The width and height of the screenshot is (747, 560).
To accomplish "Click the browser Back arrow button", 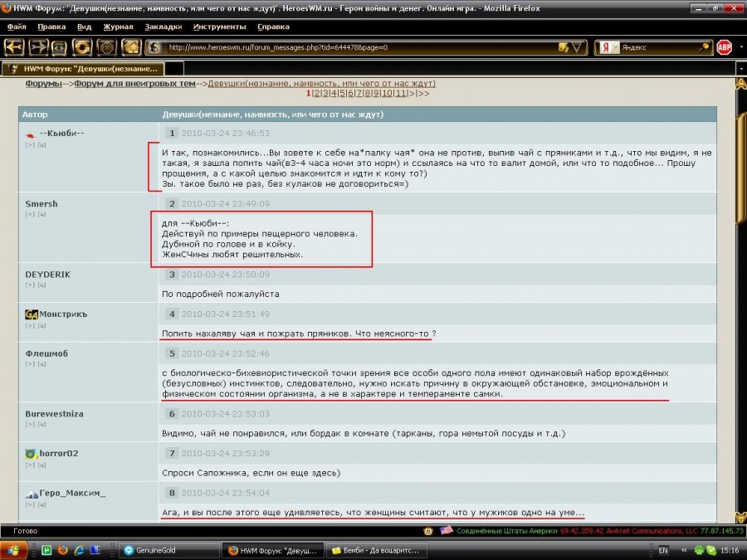I will (x=16, y=46).
